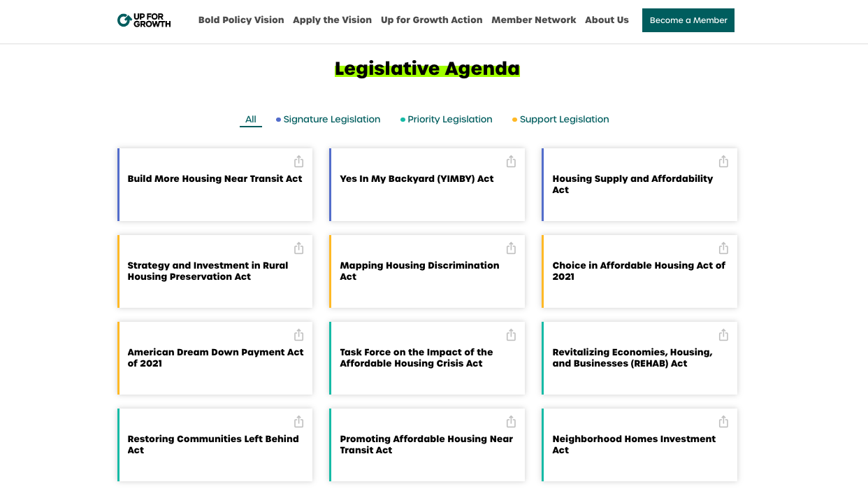
Task: Share the Build More Housing Near Transit Act
Action: click(298, 162)
